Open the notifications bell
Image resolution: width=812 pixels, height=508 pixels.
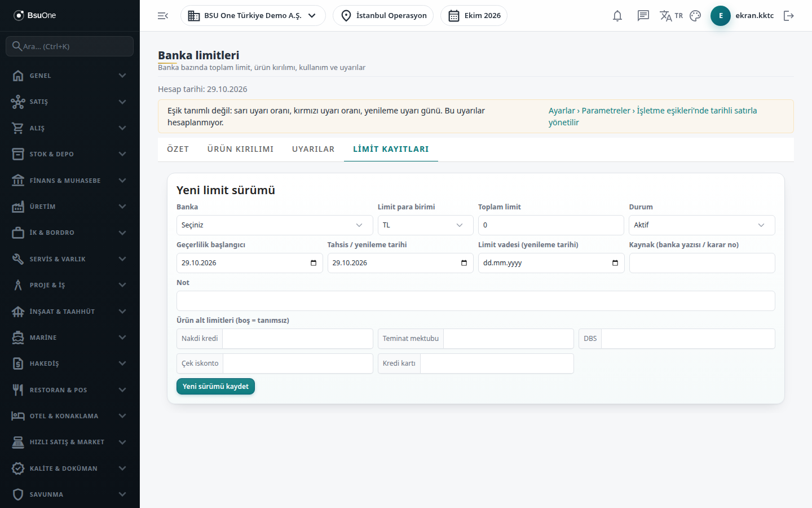click(617, 16)
